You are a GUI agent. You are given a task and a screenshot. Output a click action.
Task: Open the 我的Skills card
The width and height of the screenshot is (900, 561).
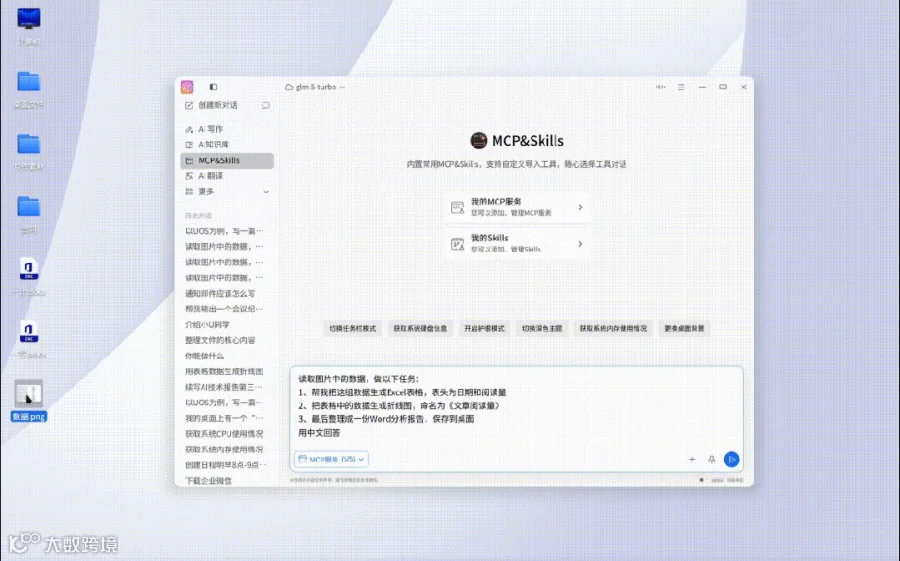(x=518, y=244)
